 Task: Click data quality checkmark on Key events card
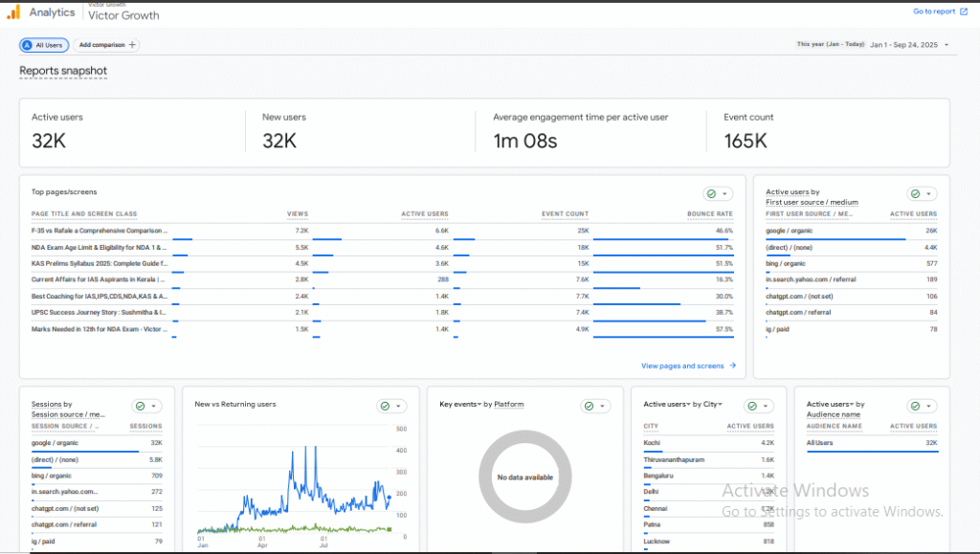589,406
